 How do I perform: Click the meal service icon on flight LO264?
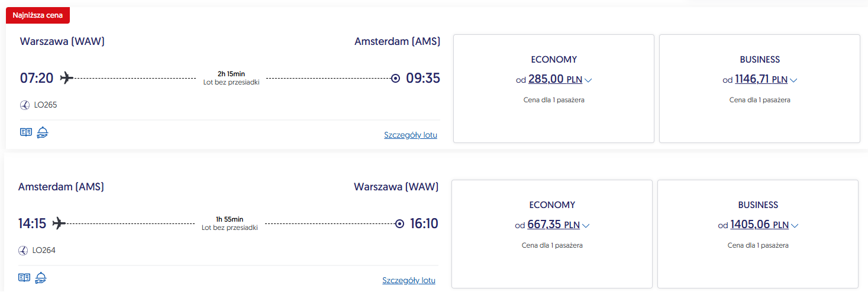[x=40, y=277]
